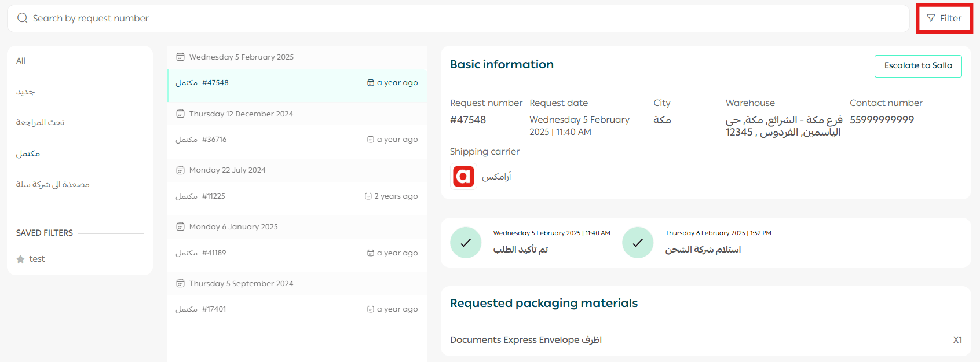980x362 pixels.
Task: Open the تحت المراجعة status tab
Action: pyautogui.click(x=40, y=122)
